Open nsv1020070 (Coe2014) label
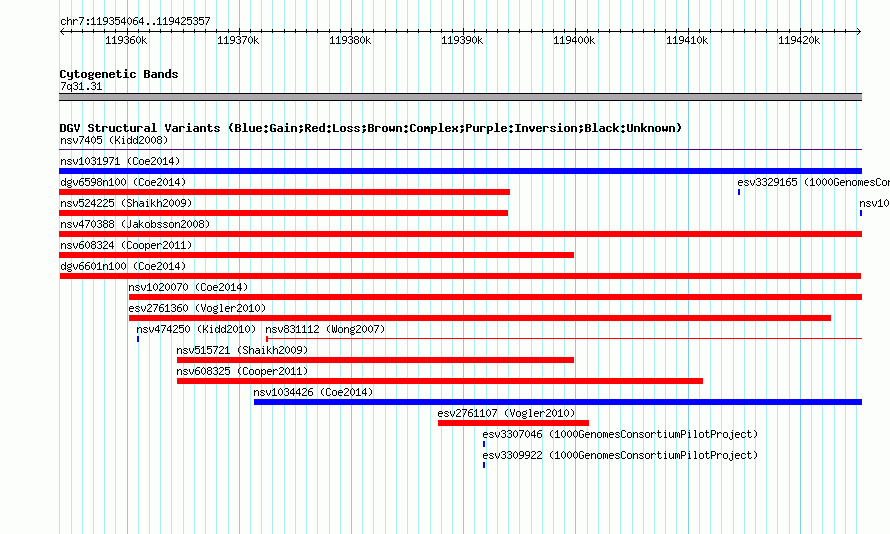Image resolution: width=890 pixels, height=534 pixels. point(188,287)
